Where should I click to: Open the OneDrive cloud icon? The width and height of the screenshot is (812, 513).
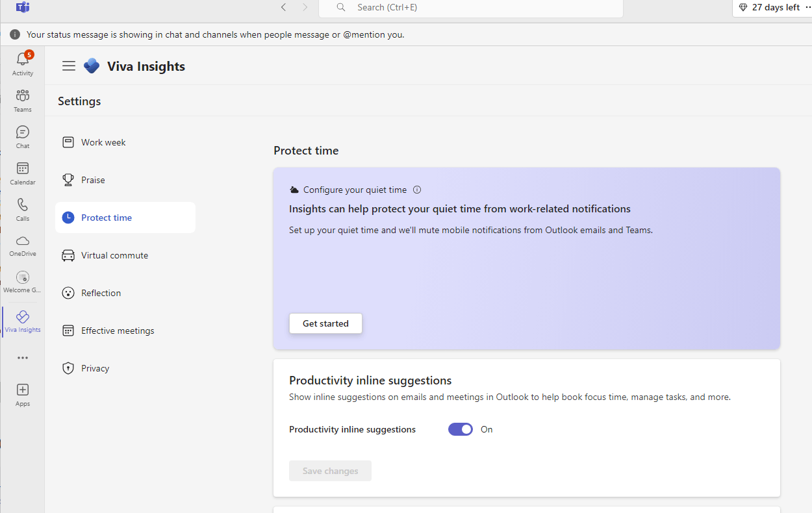pos(23,242)
